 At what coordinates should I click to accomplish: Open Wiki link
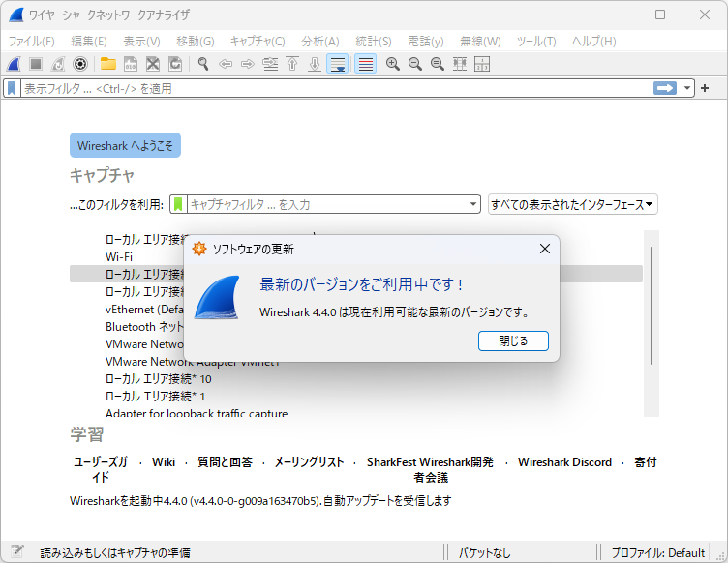coord(164,461)
